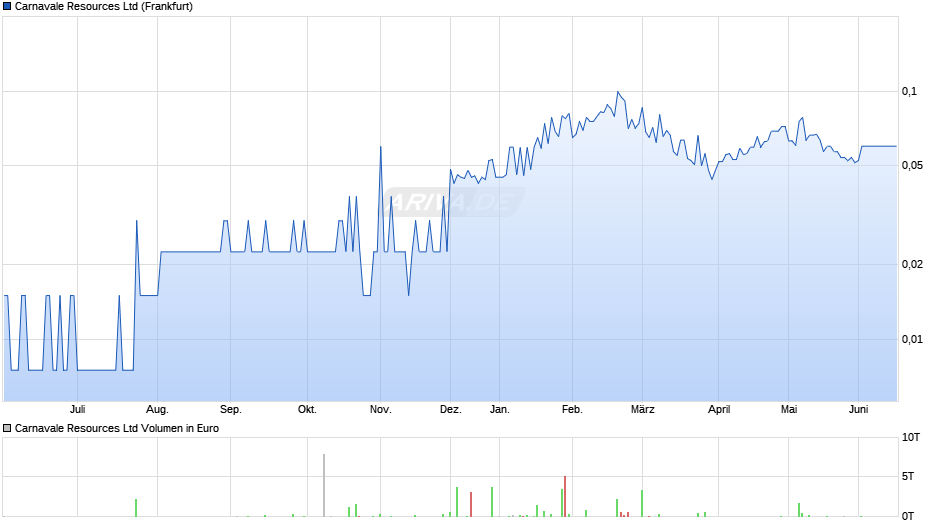Click the 'Feb.' month label
Viewport: 940px width, 526px height.
click(x=573, y=410)
